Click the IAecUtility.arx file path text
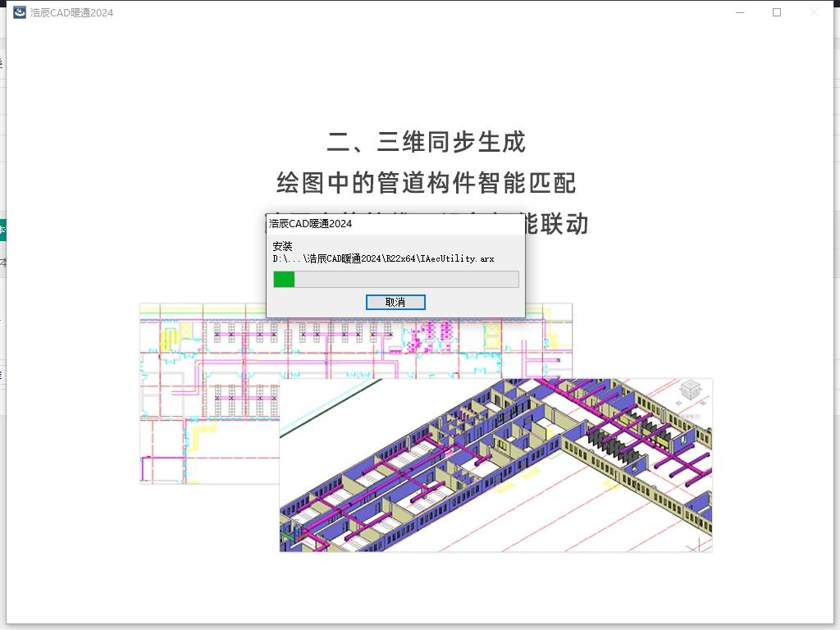840x630 pixels. pyautogui.click(x=383, y=258)
